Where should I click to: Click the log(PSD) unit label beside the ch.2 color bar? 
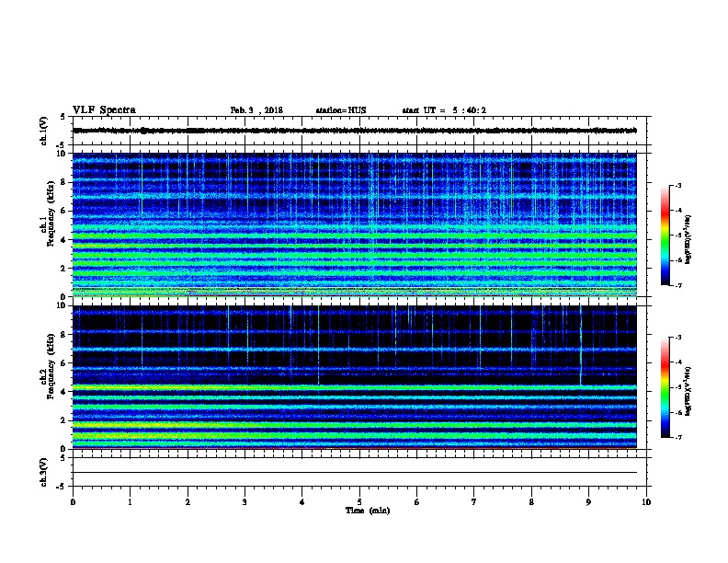(688, 391)
